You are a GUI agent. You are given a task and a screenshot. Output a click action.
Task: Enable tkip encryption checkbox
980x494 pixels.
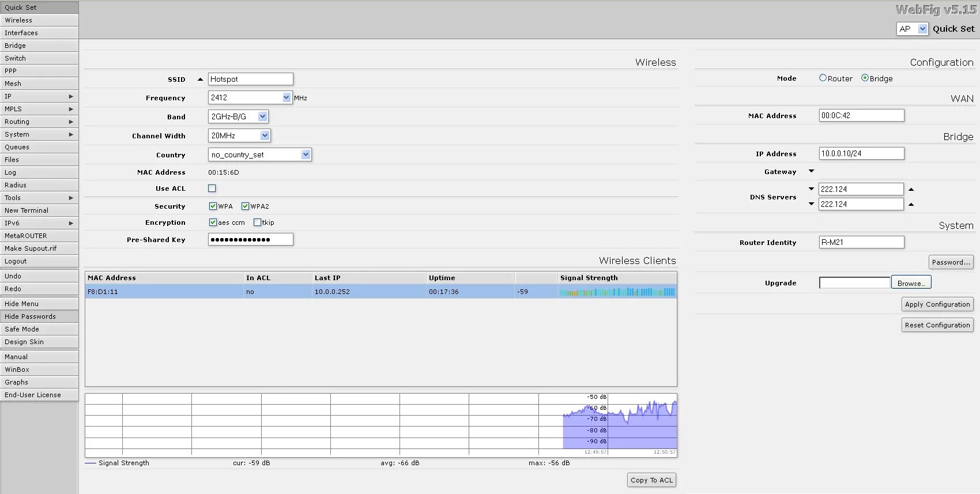pyautogui.click(x=257, y=223)
